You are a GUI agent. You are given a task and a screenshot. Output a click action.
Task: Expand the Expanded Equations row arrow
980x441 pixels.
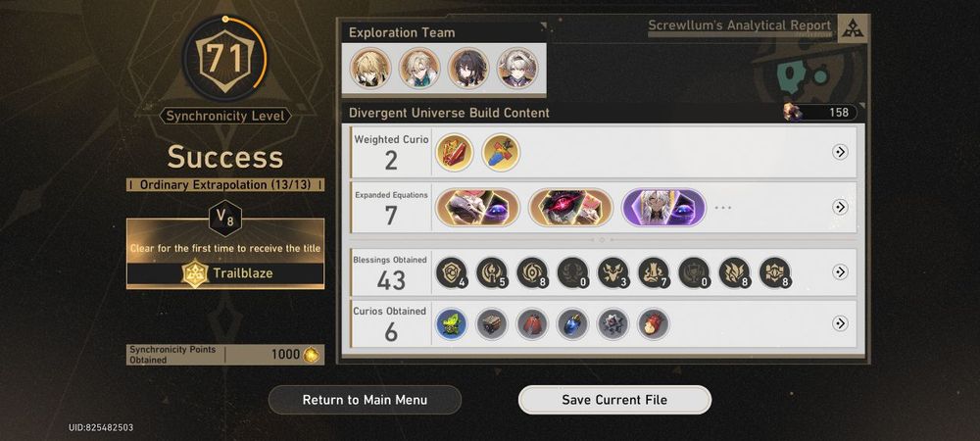(x=840, y=207)
